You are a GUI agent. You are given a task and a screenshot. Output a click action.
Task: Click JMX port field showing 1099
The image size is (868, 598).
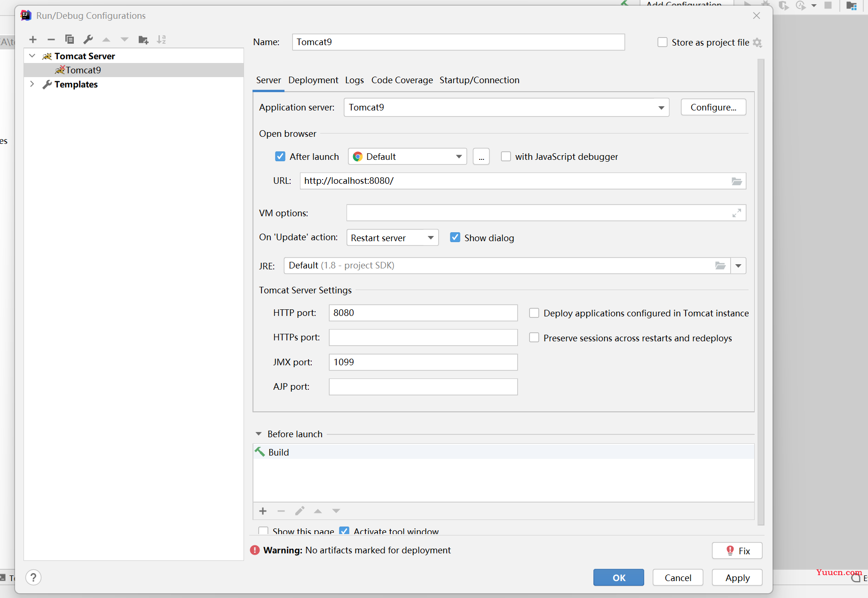(x=423, y=362)
